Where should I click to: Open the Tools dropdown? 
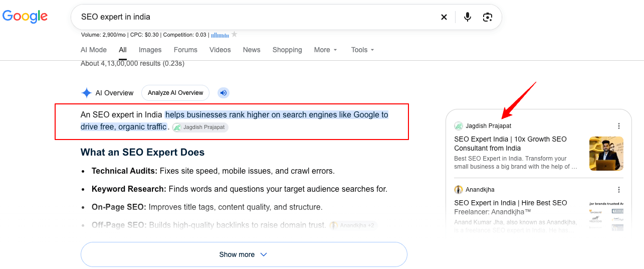click(363, 50)
